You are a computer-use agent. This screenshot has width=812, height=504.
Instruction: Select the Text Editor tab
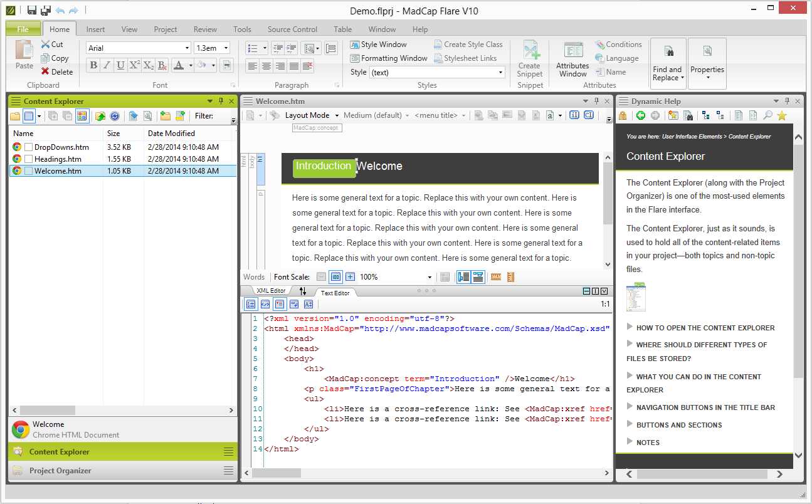[335, 293]
